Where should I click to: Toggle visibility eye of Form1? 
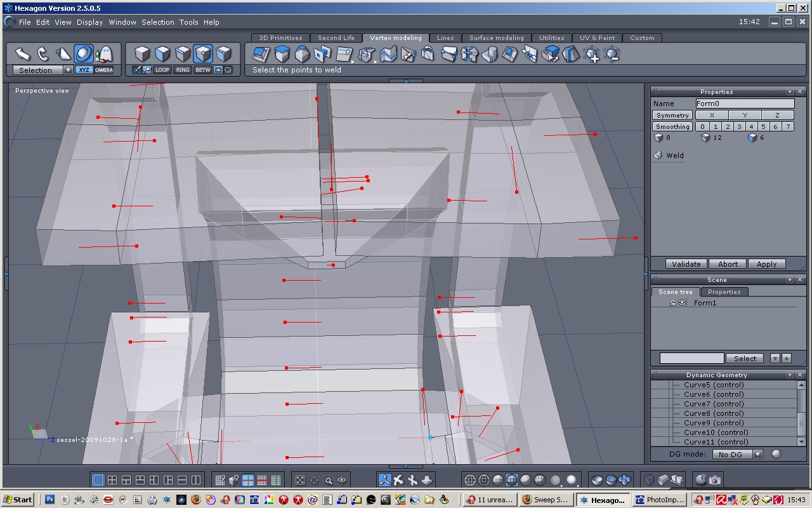682,303
